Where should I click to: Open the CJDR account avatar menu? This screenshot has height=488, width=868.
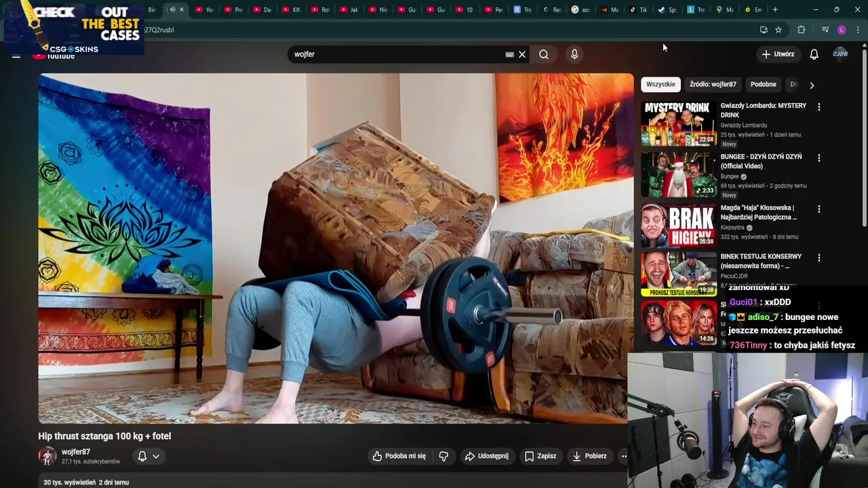[840, 54]
